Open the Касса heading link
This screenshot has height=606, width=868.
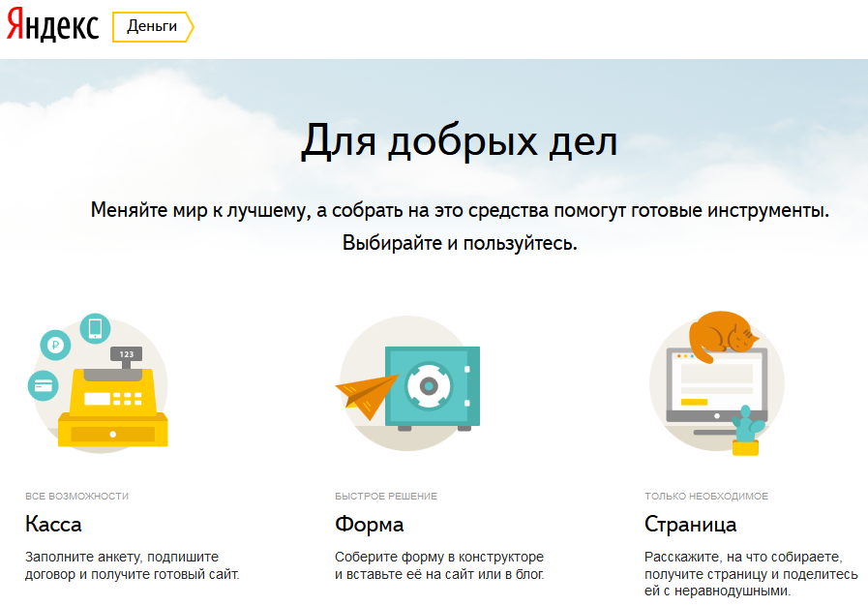click(53, 525)
